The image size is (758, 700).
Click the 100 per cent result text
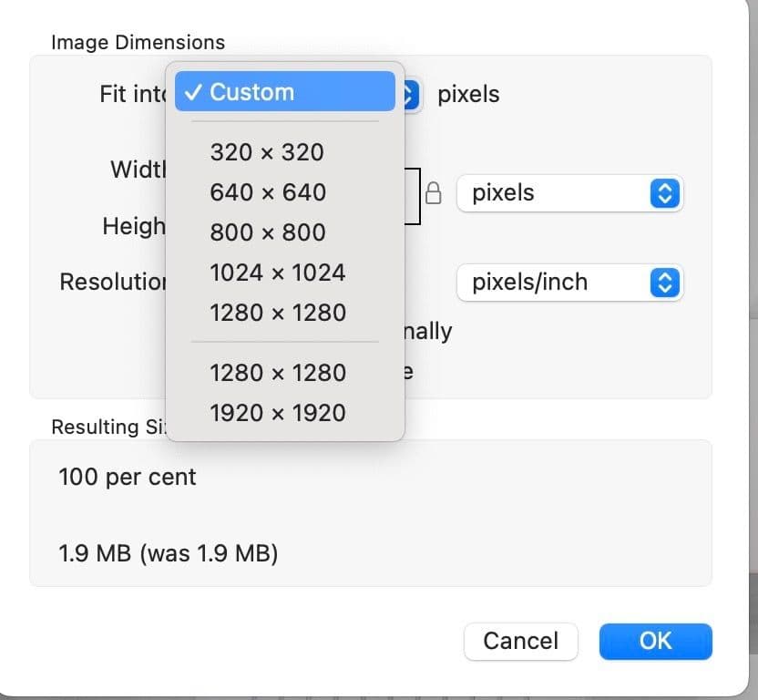pyautogui.click(x=128, y=477)
